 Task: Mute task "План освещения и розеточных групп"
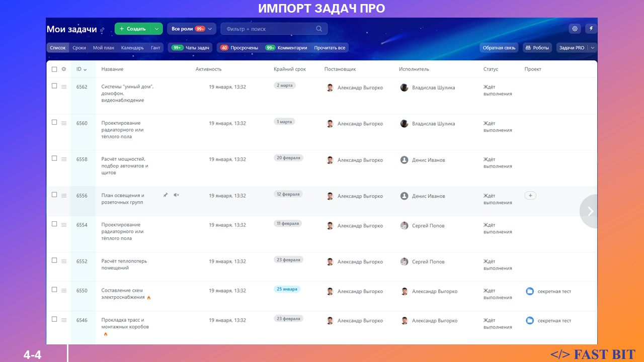click(176, 195)
